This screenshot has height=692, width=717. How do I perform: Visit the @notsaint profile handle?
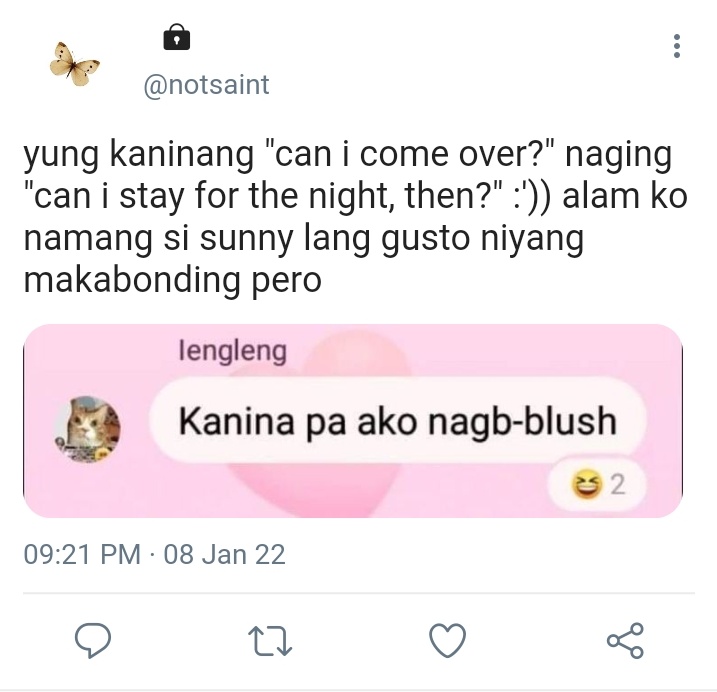(x=207, y=85)
